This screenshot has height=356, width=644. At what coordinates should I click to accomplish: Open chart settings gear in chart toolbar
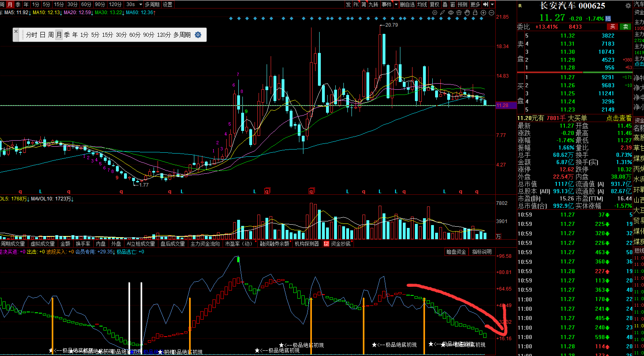coord(435,13)
